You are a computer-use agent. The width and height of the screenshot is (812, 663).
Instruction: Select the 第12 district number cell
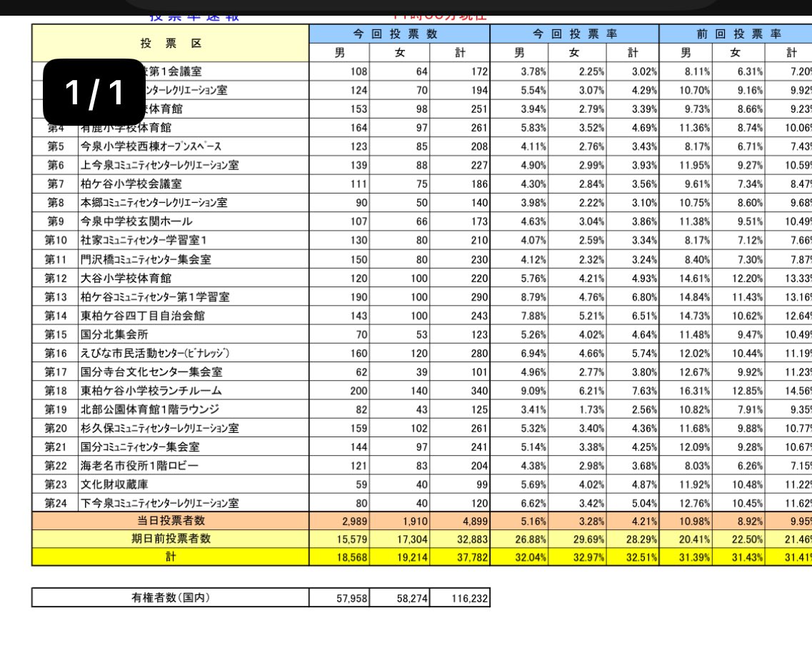tap(56, 278)
